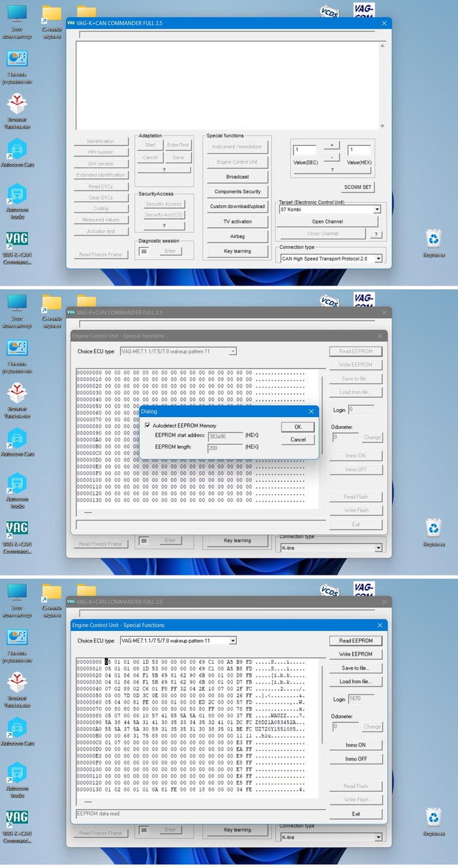The image size is (458, 868).
Task: Click the question mark below Value fields
Action: point(332,170)
